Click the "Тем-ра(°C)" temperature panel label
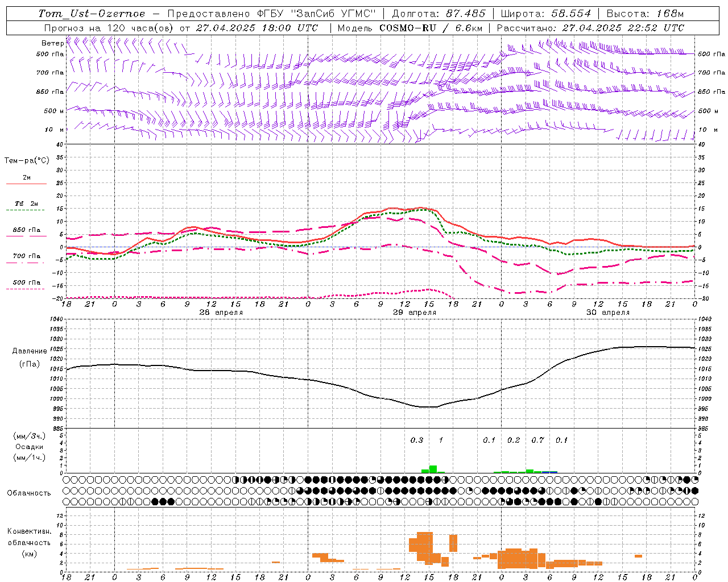Viewport: 728px width, 582px height. (27, 161)
